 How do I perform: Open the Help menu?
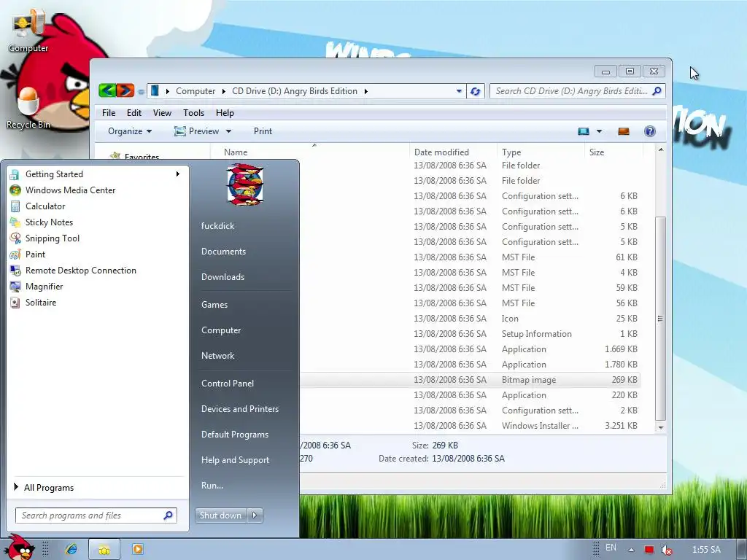pyautogui.click(x=225, y=113)
